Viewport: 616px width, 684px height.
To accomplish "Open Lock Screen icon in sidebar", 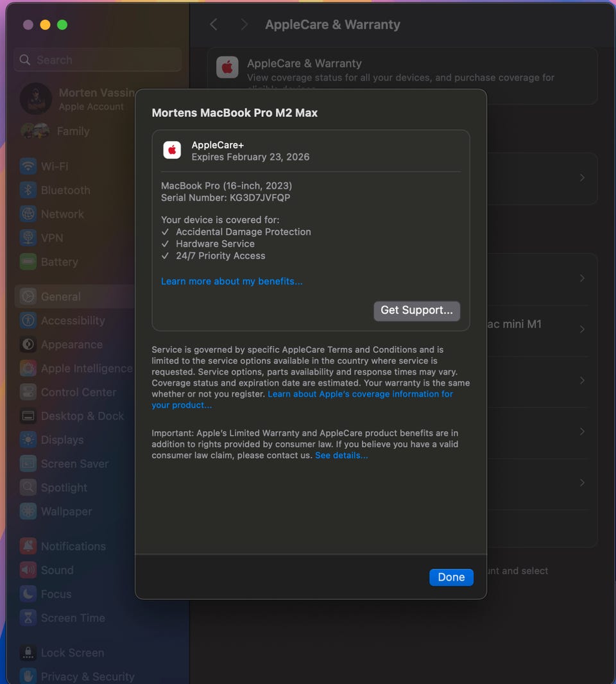I will (x=28, y=653).
